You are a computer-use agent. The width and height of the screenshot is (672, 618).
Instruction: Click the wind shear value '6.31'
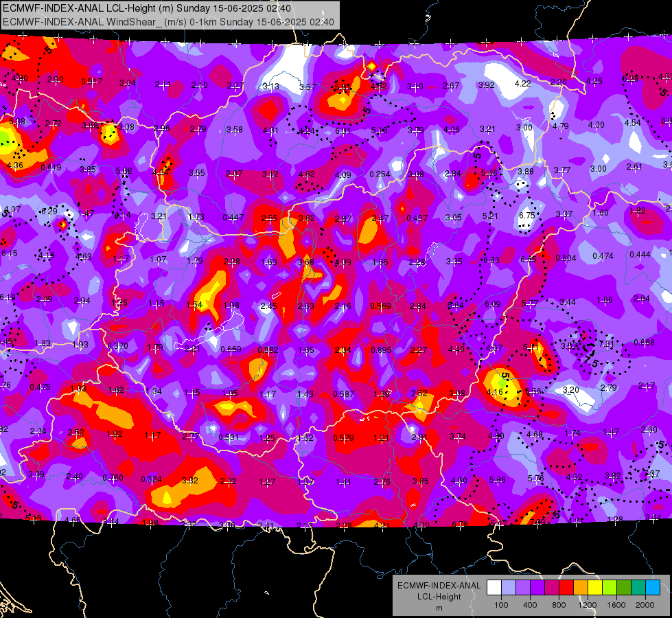pos(343,130)
